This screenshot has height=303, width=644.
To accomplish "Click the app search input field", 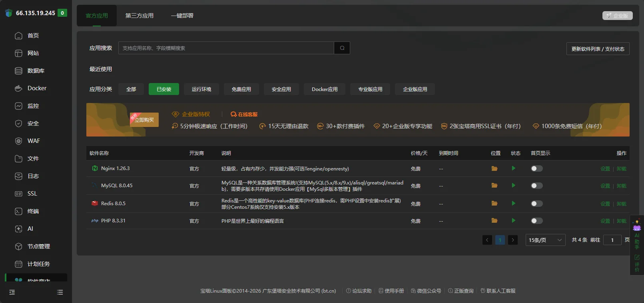I will click(226, 48).
